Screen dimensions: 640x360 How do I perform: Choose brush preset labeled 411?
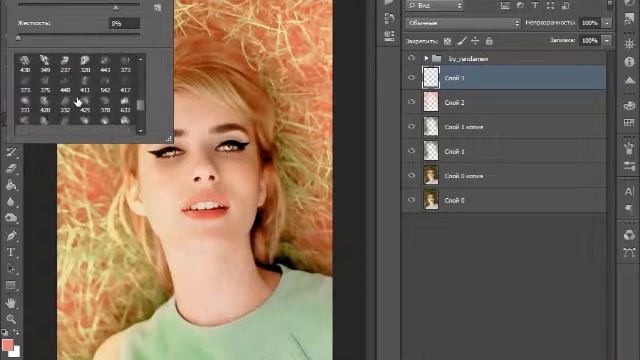click(85, 85)
